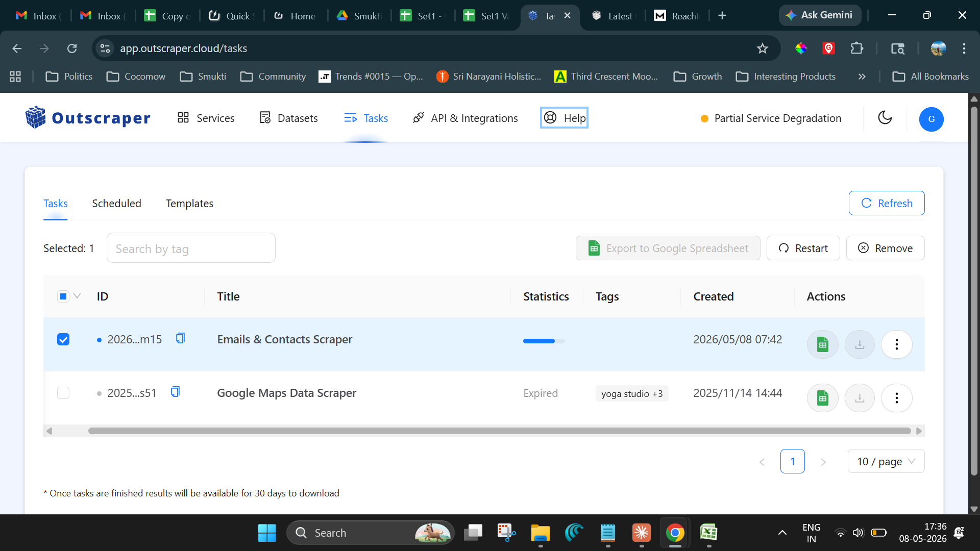Uncheck the Emails & Contacts Scraper row checkbox

click(63, 339)
